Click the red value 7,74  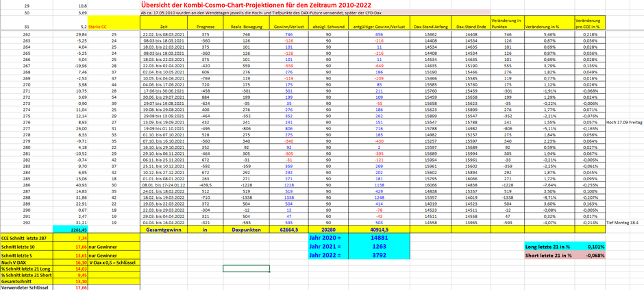click(71, 238)
